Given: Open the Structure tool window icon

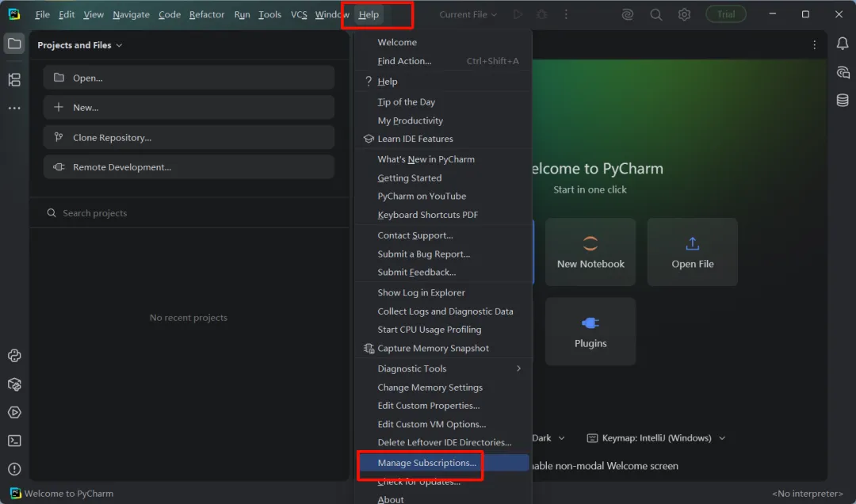Looking at the screenshot, I should click(x=14, y=80).
